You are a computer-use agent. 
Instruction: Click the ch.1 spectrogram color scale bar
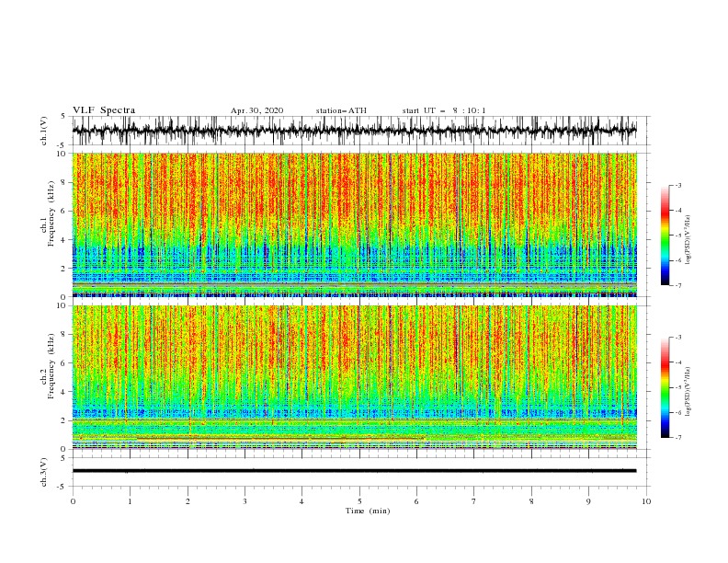pyautogui.click(x=665, y=236)
